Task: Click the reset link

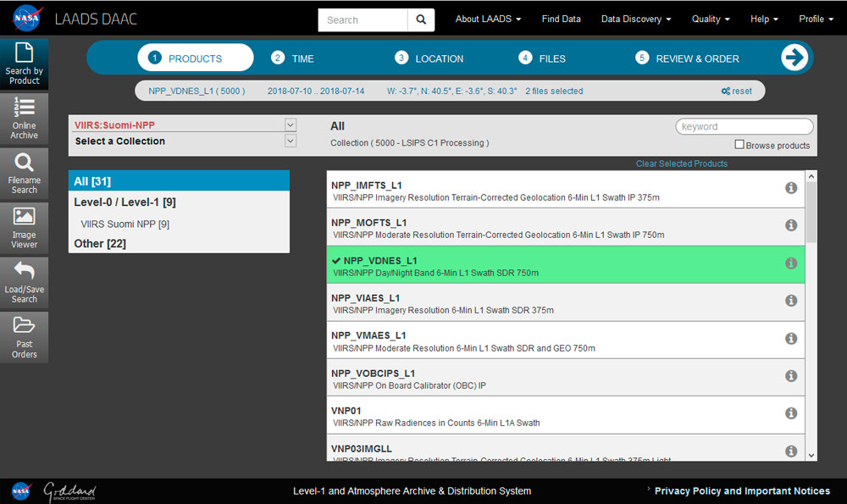Action: click(736, 91)
